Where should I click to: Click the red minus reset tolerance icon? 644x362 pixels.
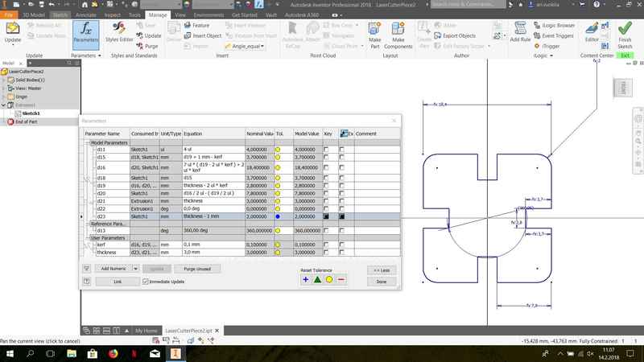click(341, 279)
